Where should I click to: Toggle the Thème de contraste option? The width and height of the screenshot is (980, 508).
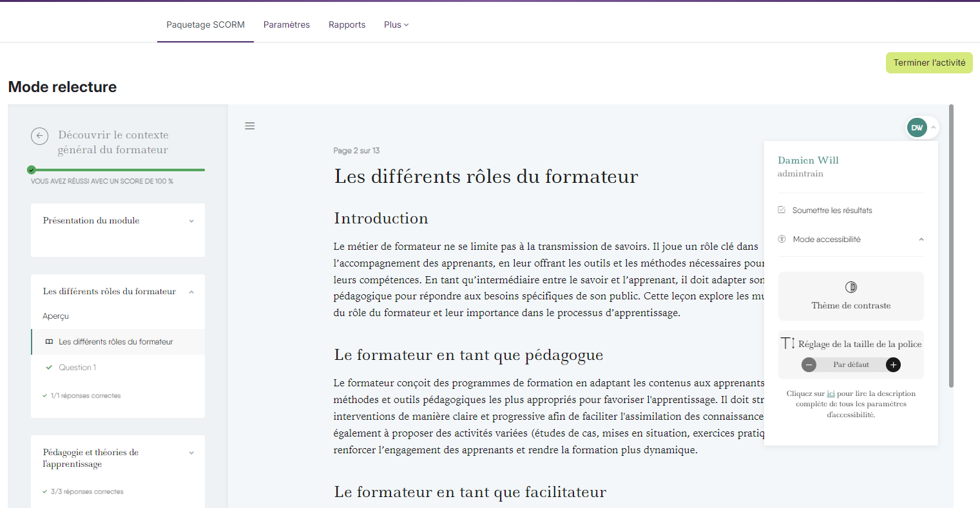click(x=850, y=296)
